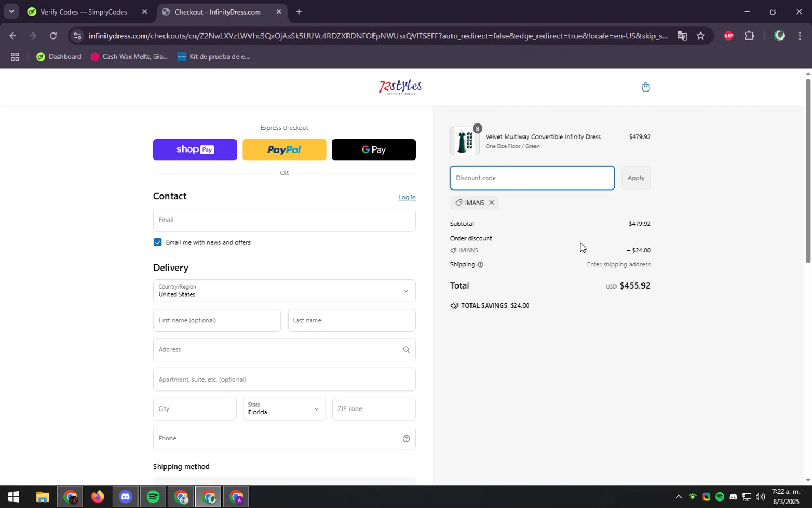The width and height of the screenshot is (812, 508).
Task: Click the Log in link
Action: pyautogui.click(x=407, y=197)
